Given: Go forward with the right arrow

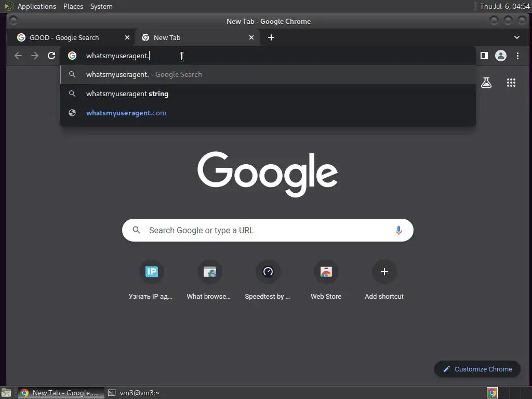Looking at the screenshot, I should click(35, 56).
